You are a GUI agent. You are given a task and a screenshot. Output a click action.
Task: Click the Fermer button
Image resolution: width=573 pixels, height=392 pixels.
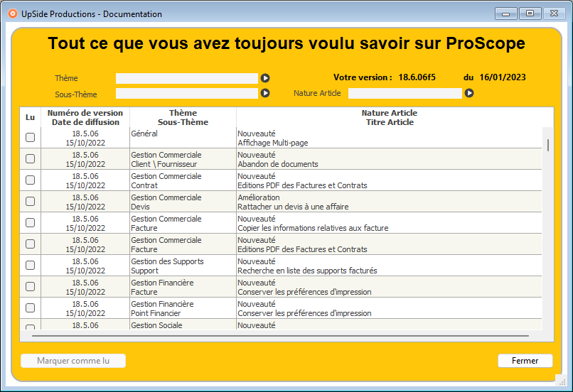(525, 361)
